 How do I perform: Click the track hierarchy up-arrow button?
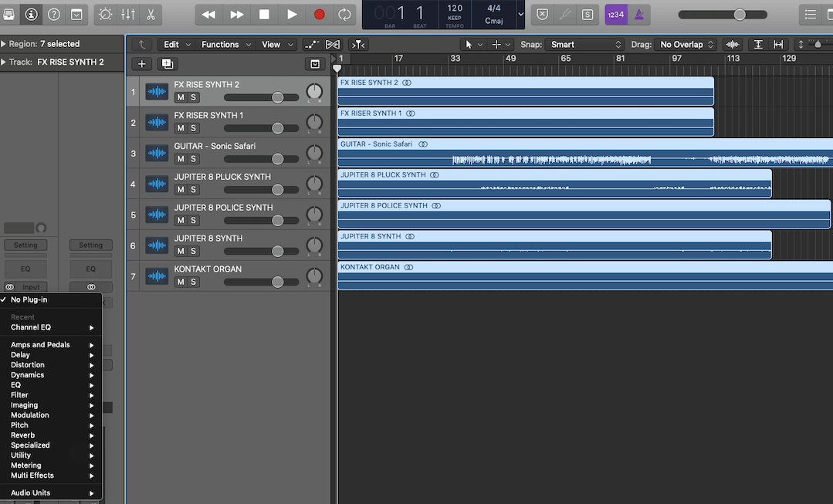tap(141, 45)
